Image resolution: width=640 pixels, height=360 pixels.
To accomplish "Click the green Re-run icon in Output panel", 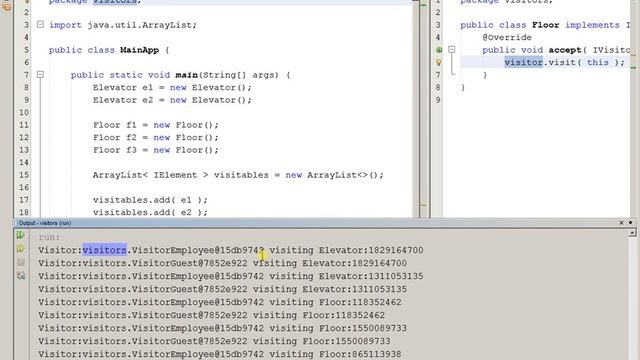I will click(20, 236).
